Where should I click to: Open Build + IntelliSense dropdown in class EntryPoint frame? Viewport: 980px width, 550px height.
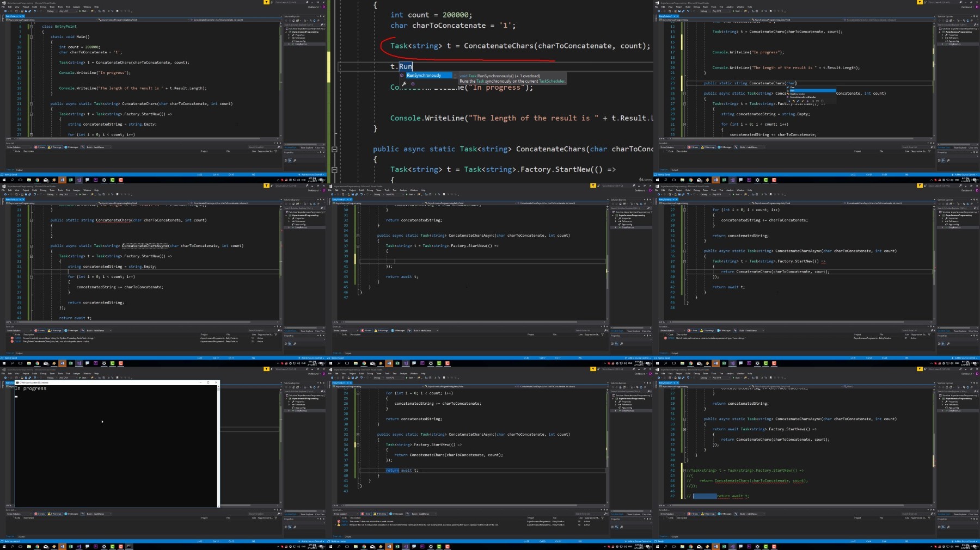pyautogui.click(x=99, y=147)
